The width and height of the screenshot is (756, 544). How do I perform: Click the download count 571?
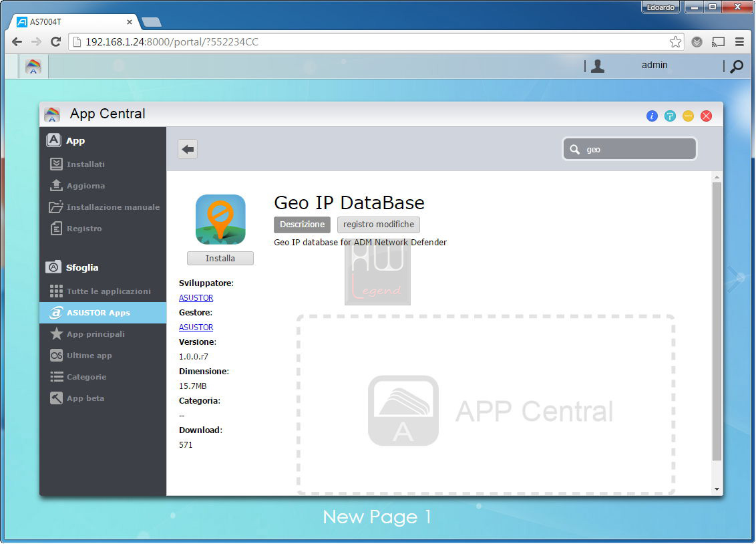coord(186,444)
